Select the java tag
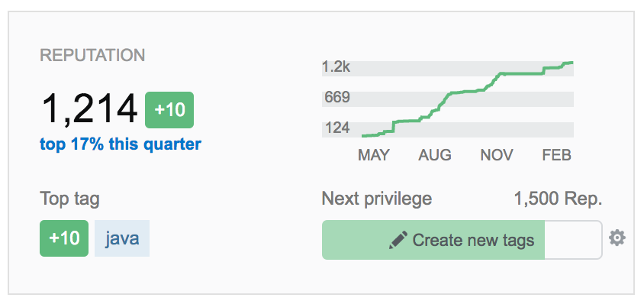 [x=122, y=238]
